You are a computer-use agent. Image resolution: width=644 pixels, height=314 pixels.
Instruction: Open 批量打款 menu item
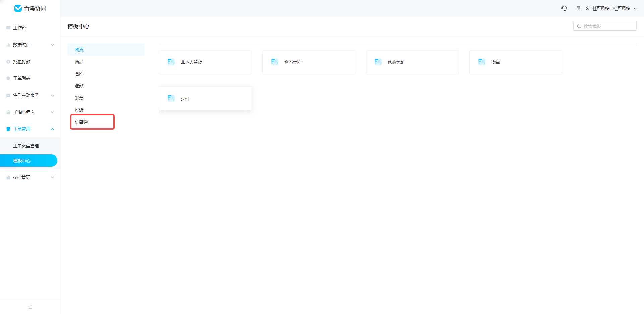(30, 62)
